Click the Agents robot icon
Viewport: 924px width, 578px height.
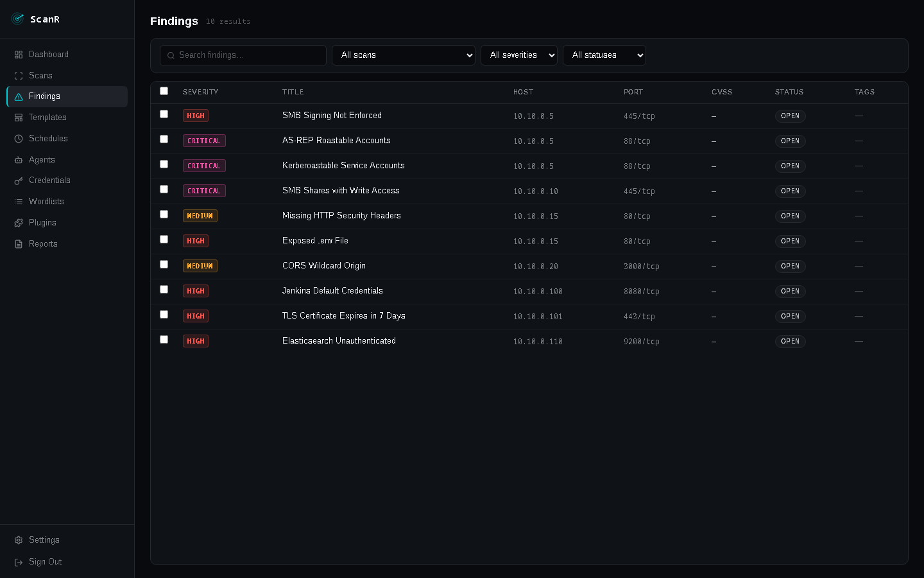[19, 160]
